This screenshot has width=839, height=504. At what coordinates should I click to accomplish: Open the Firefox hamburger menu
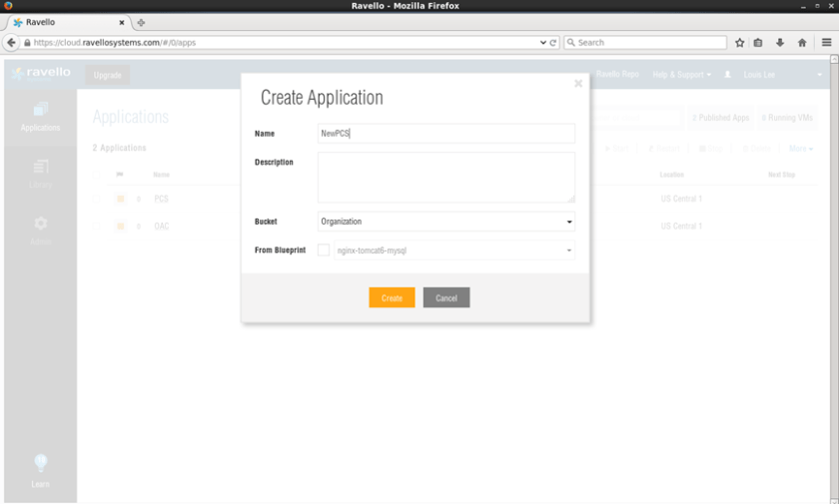pos(826,43)
